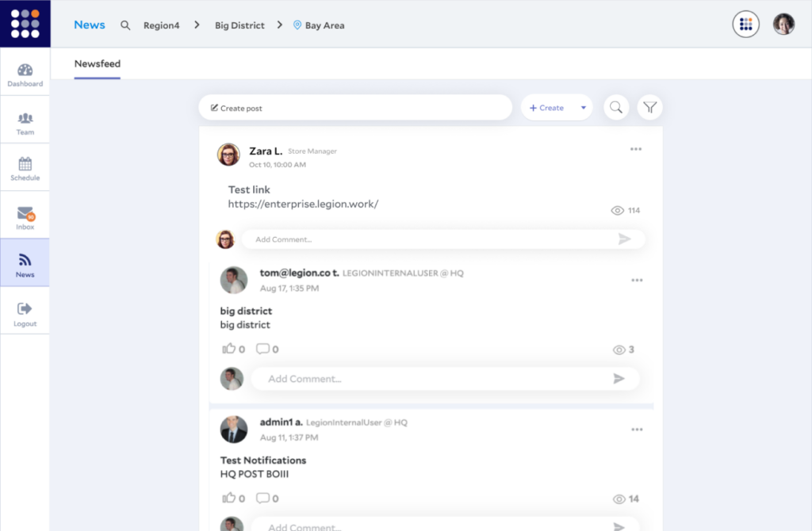Click Add Comment field under Zara's post
The width and height of the screenshot is (812, 531).
click(x=443, y=239)
